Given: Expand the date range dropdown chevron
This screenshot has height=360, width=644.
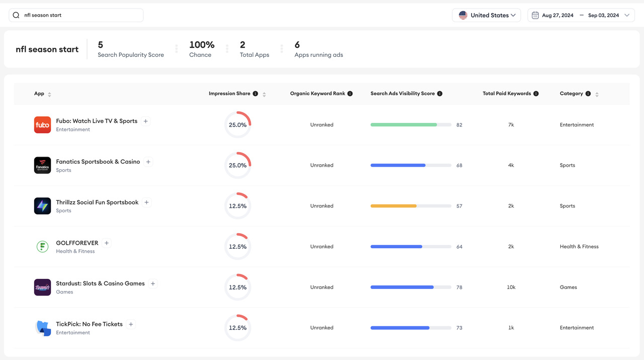Looking at the screenshot, I should (x=627, y=15).
